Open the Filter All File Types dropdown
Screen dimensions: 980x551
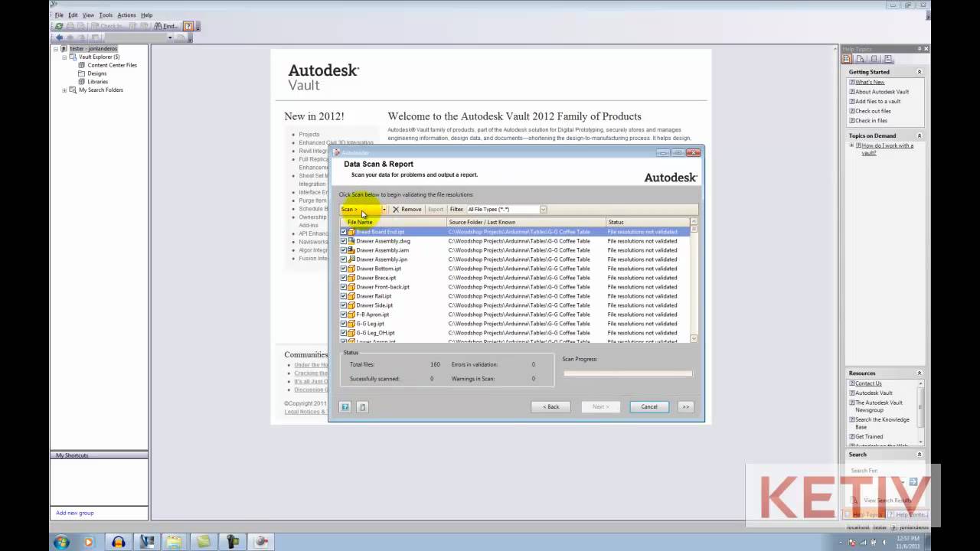tap(543, 209)
